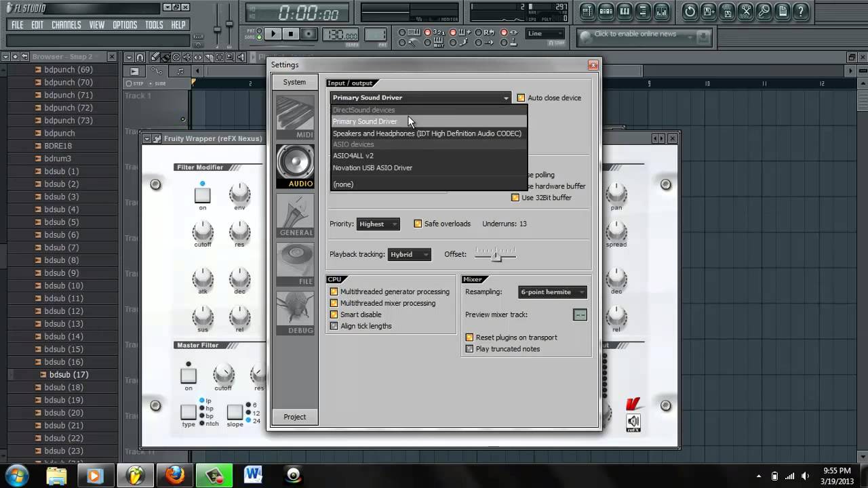The height and width of the screenshot is (488, 868).
Task: Choose ASIO4ALL v2 from the device list
Action: click(x=429, y=156)
